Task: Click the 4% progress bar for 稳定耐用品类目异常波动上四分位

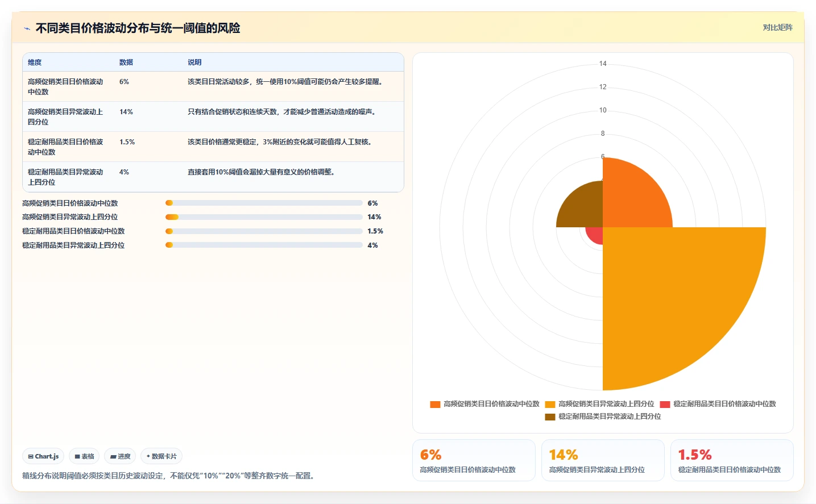Action: click(264, 245)
